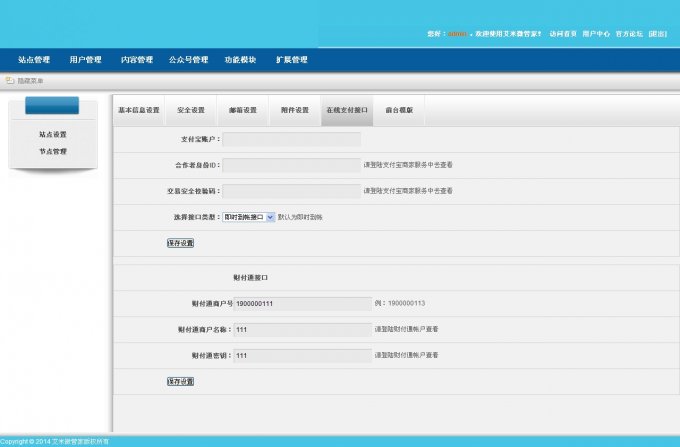Open the 安全设置 tab
The width and height of the screenshot is (680, 447).
(191, 110)
